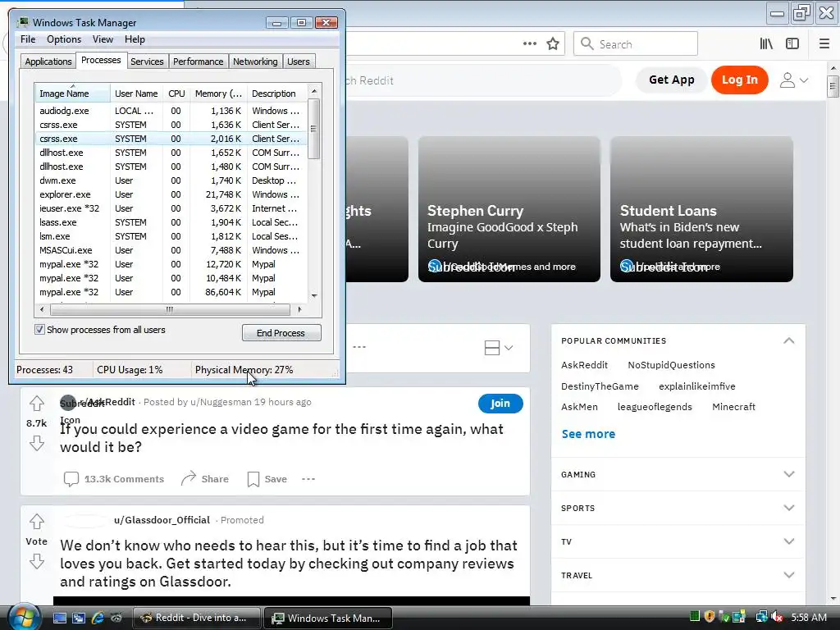Launch Internet Explorer from quick launch

(x=98, y=619)
